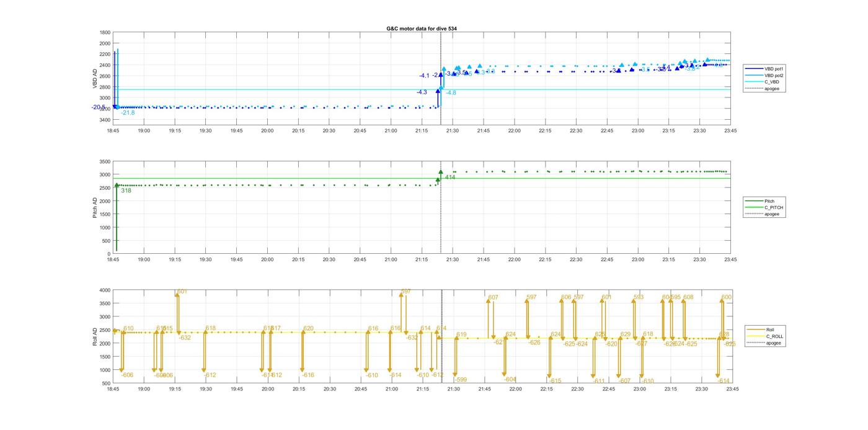Click the "VBD AD" y-axis label
The width and height of the screenshot is (868, 430).
coord(95,78)
